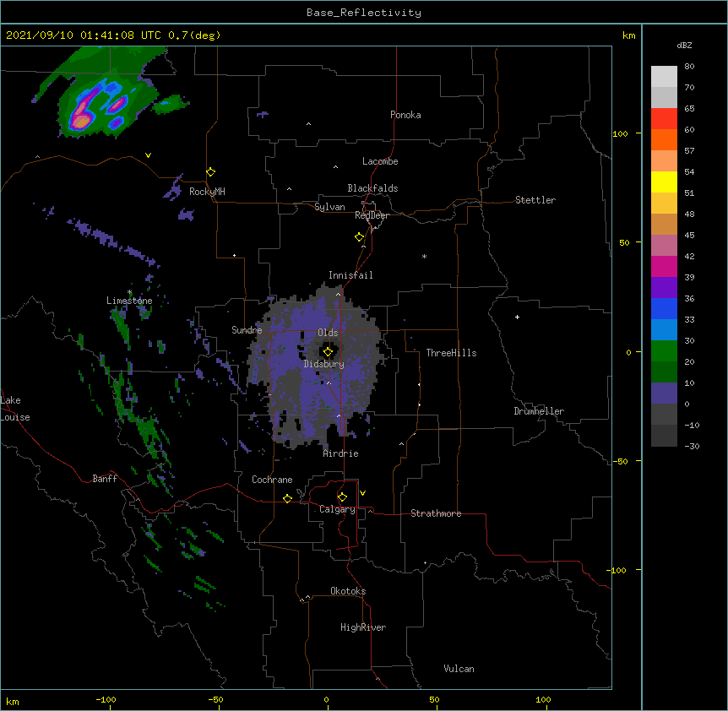The height and width of the screenshot is (711, 728).
Task: Click the Ponoka city label
Action: [405, 115]
